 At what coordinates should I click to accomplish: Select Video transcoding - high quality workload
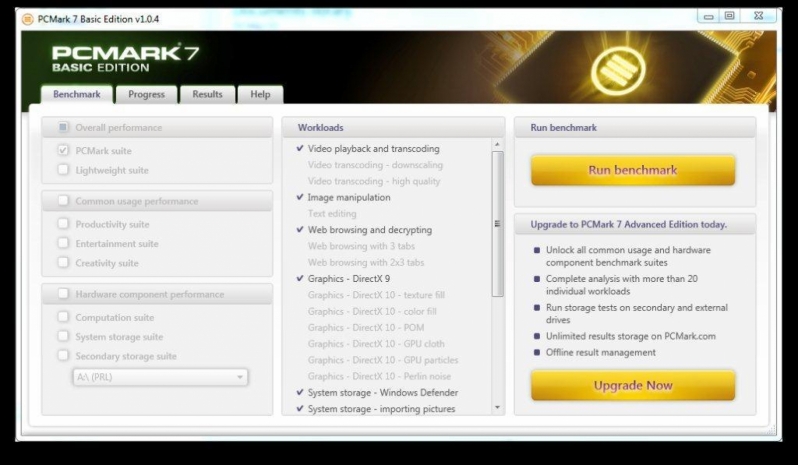[x=374, y=181]
